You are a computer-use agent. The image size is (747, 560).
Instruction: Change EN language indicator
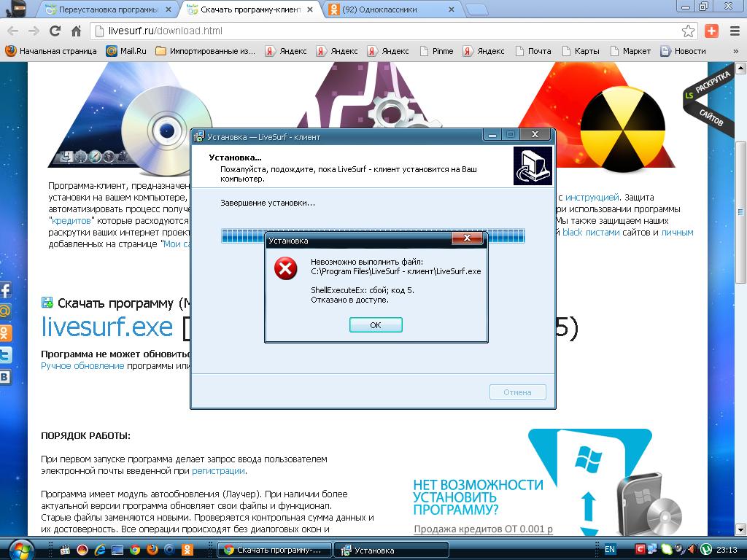click(x=610, y=550)
